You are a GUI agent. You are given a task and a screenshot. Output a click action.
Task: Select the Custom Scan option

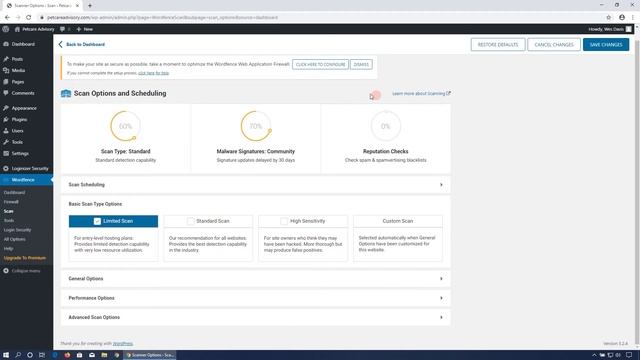pyautogui.click(x=398, y=221)
